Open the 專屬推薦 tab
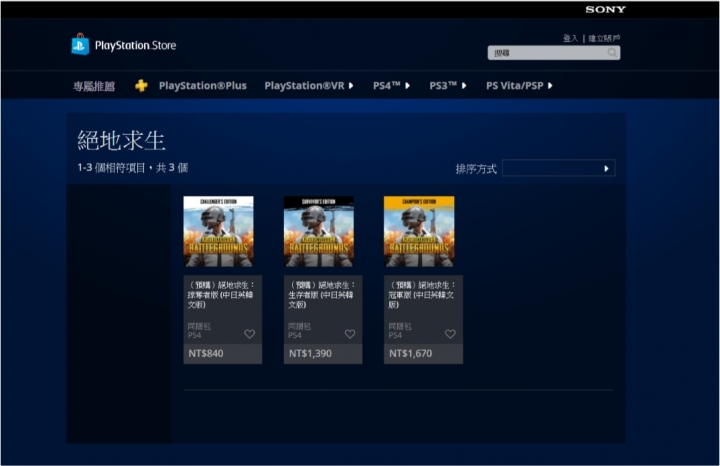This screenshot has width=720, height=466. click(94, 86)
